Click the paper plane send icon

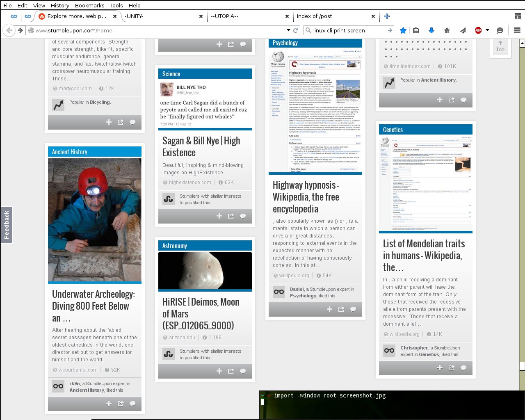pos(463,30)
